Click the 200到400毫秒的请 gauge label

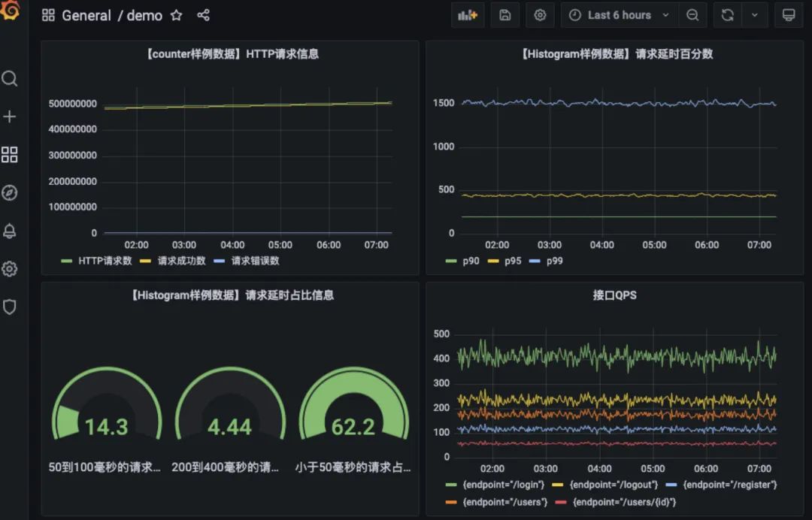click(226, 467)
